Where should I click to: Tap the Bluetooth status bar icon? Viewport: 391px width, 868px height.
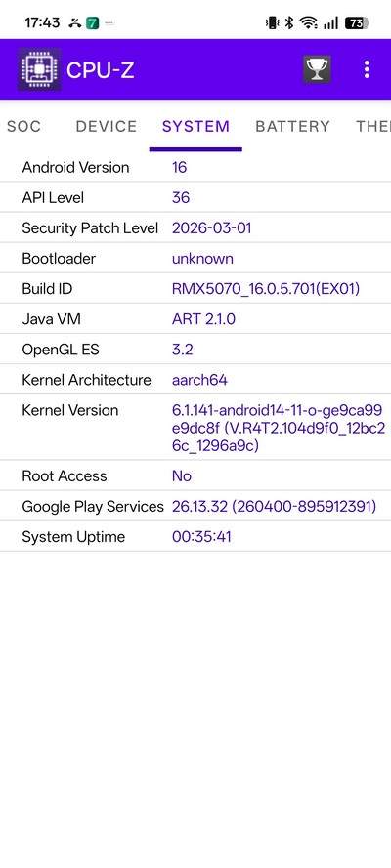coord(288,22)
